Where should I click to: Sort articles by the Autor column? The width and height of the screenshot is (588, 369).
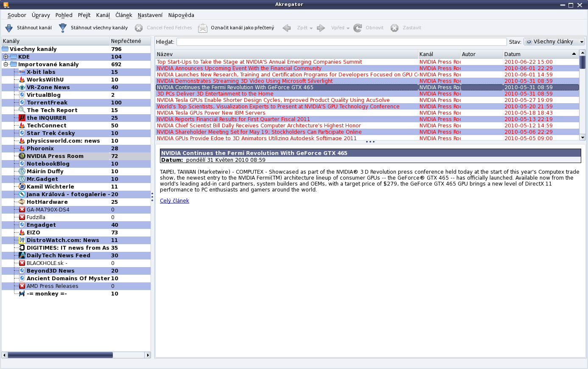[482, 54]
